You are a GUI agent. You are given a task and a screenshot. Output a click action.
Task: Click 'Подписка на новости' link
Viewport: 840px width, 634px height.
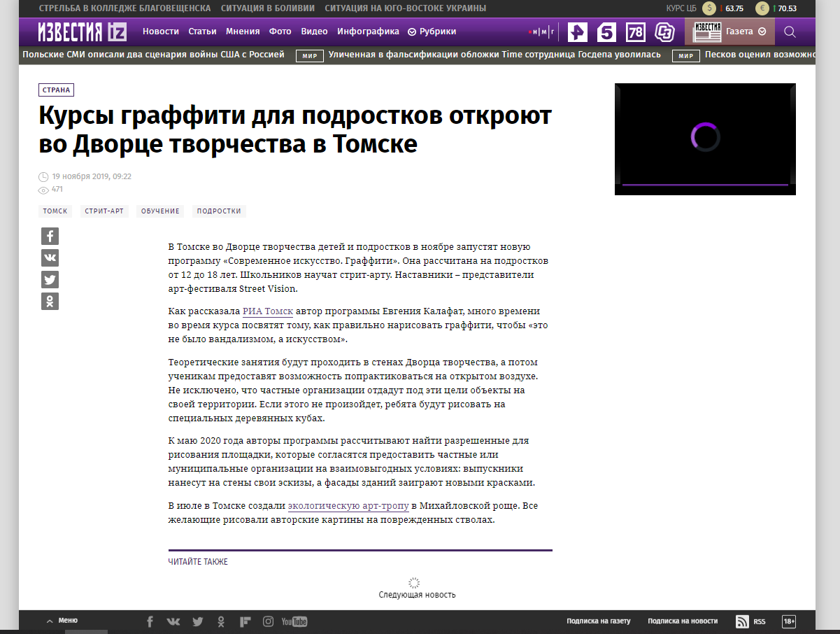tap(683, 621)
